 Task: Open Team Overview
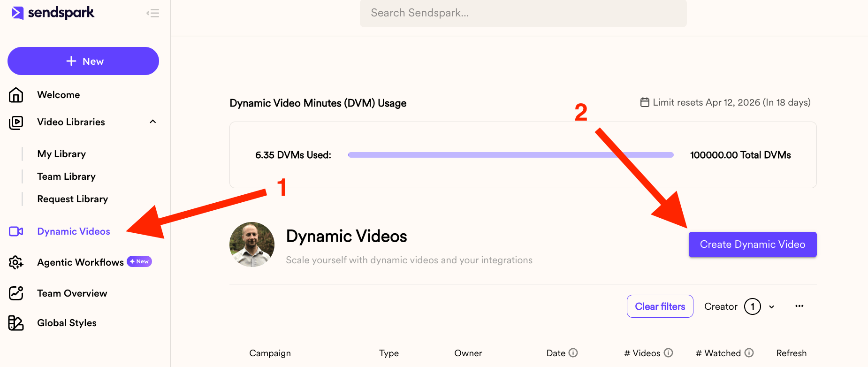point(72,293)
